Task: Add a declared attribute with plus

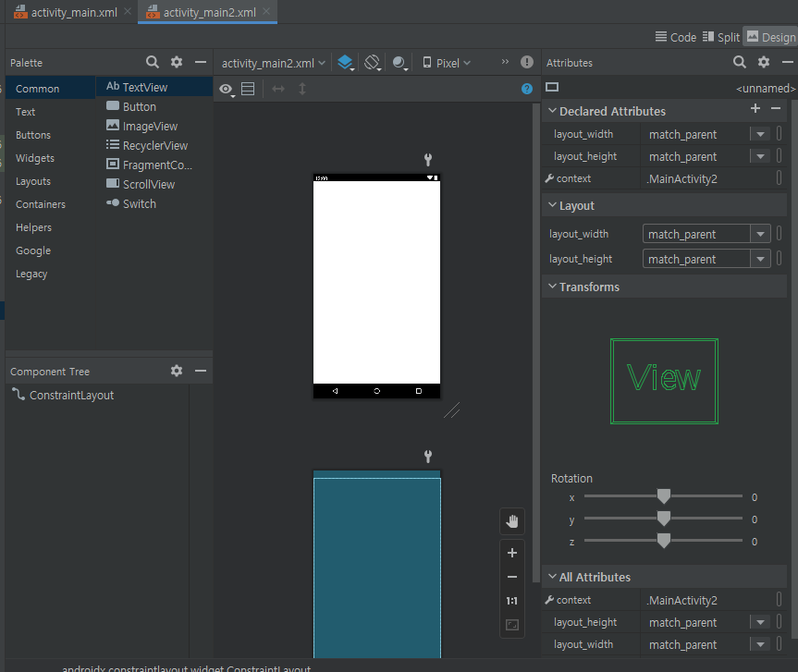Action: [x=755, y=108]
